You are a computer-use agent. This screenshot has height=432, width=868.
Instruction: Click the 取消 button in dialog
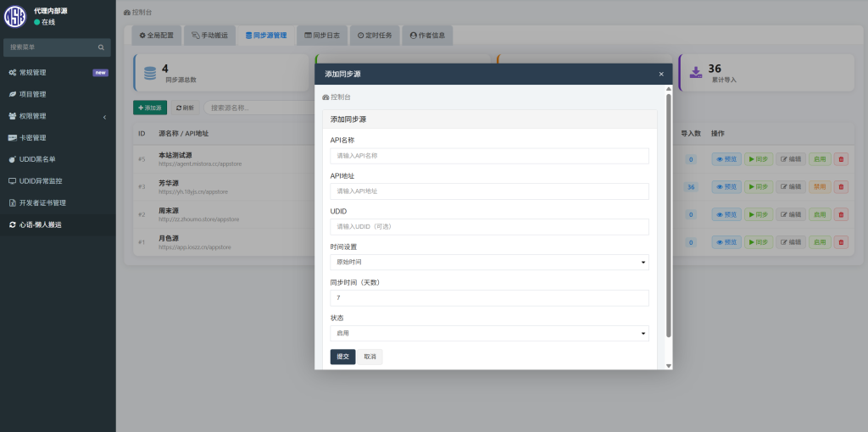point(370,357)
